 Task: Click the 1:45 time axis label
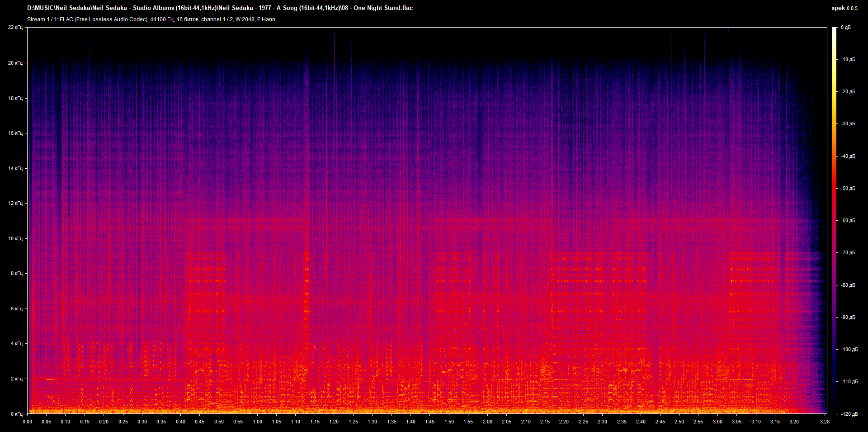[430, 422]
